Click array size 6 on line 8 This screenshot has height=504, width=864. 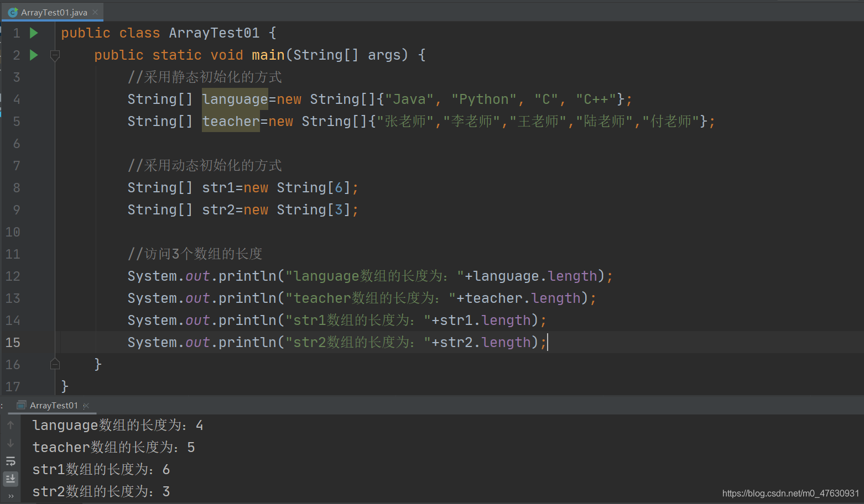coord(339,188)
